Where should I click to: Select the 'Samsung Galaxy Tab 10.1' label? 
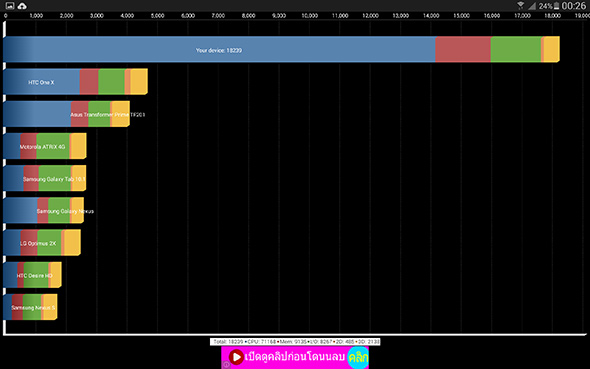tap(54, 179)
